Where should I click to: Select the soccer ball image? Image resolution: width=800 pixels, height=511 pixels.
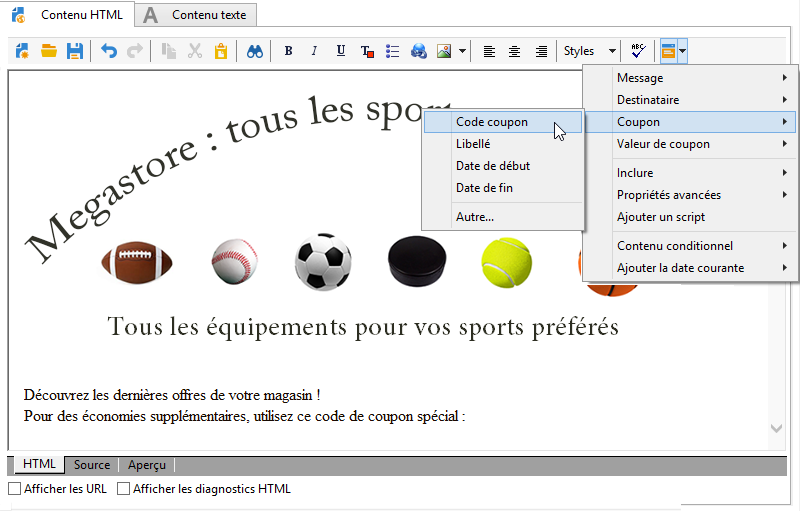[323, 262]
